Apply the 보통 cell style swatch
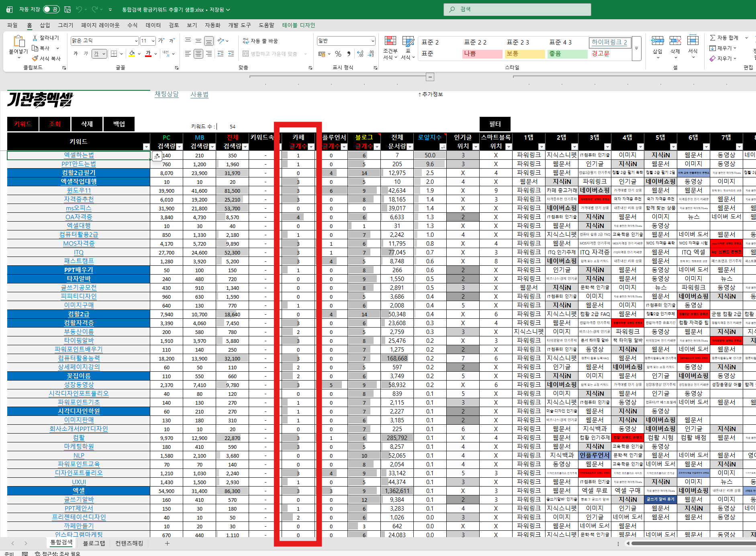The height and width of the screenshot is (556, 756). (x=525, y=54)
